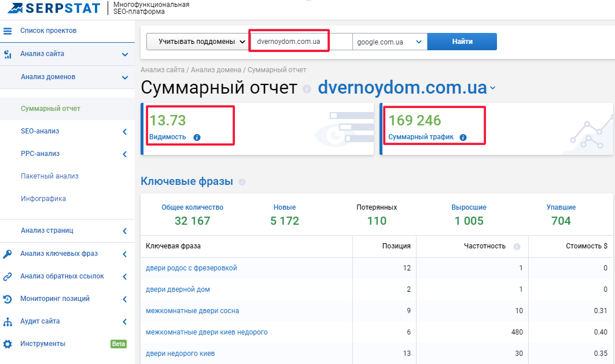Click the info icon in Частотность column header

tap(517, 247)
